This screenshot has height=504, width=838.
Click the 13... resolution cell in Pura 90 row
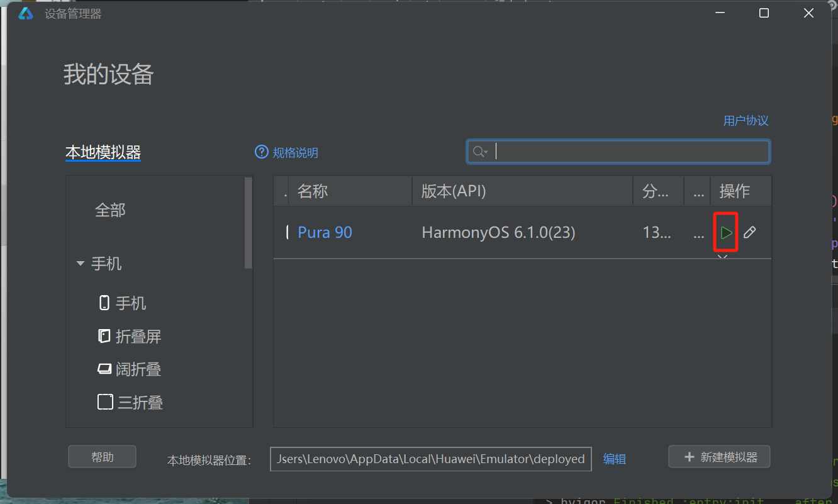[656, 233]
